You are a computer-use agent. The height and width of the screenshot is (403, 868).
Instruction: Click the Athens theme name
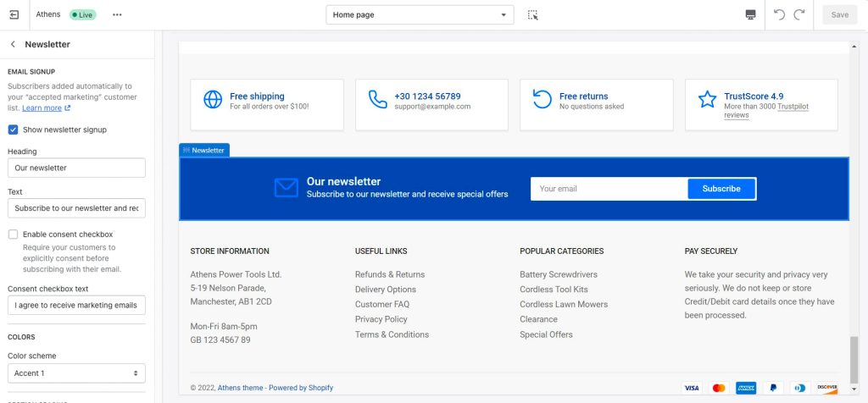(x=48, y=14)
